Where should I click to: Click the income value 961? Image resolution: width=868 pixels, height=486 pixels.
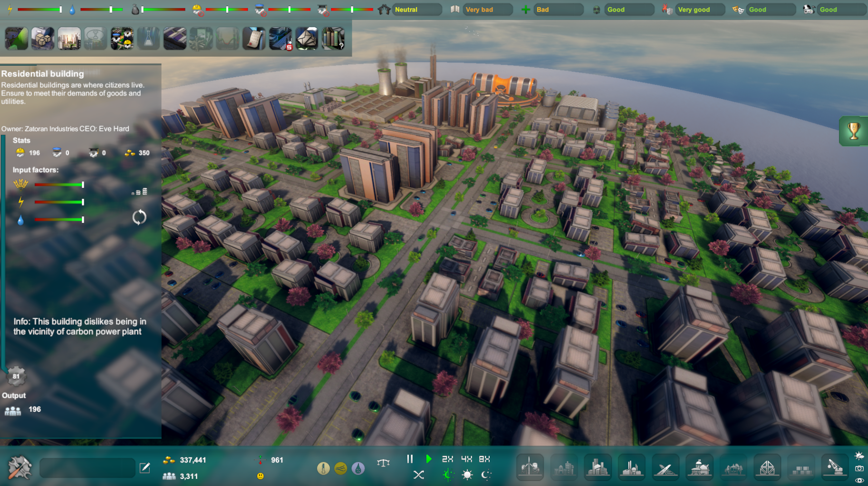coord(277,460)
